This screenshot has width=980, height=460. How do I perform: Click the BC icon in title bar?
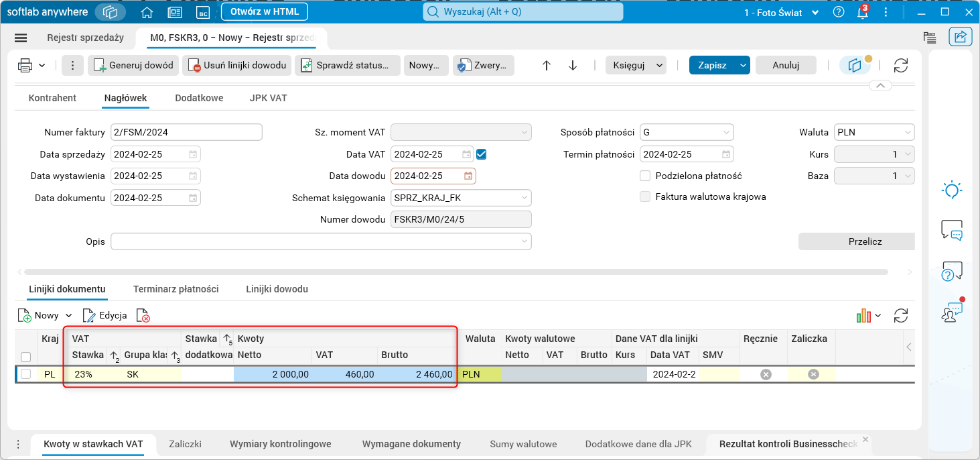(x=203, y=13)
